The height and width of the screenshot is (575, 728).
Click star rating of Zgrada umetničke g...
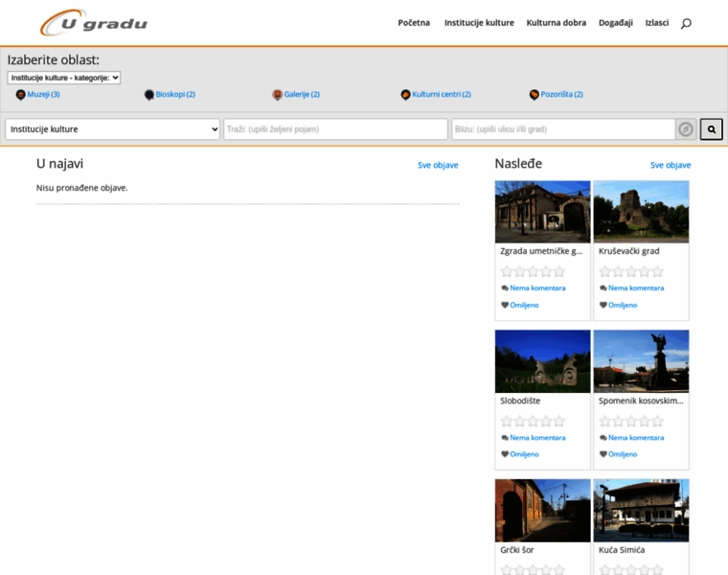(533, 271)
